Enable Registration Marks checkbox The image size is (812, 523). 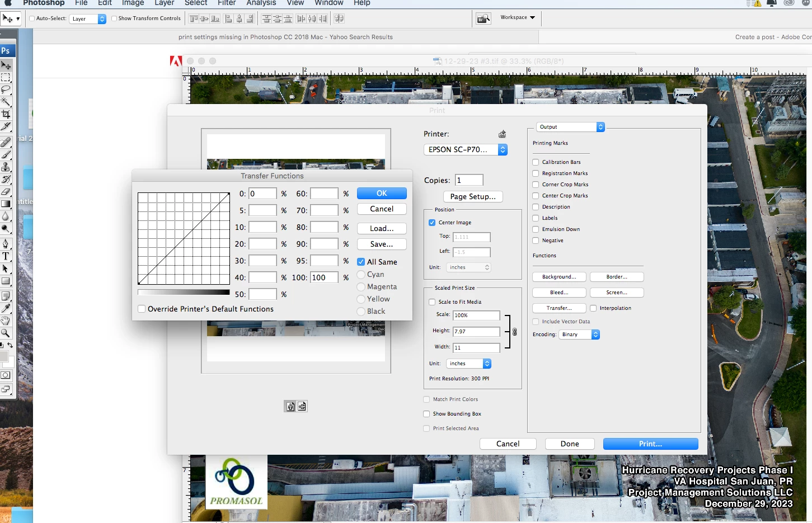point(536,173)
